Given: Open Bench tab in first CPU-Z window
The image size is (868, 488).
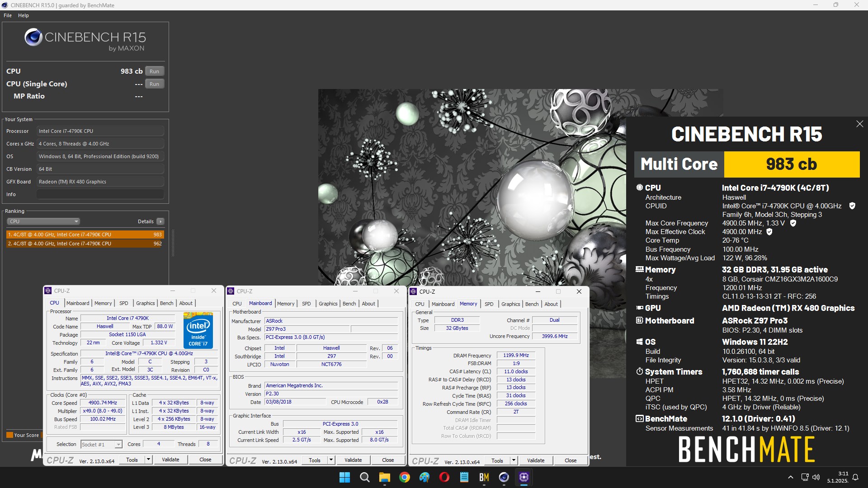Looking at the screenshot, I should pos(166,303).
